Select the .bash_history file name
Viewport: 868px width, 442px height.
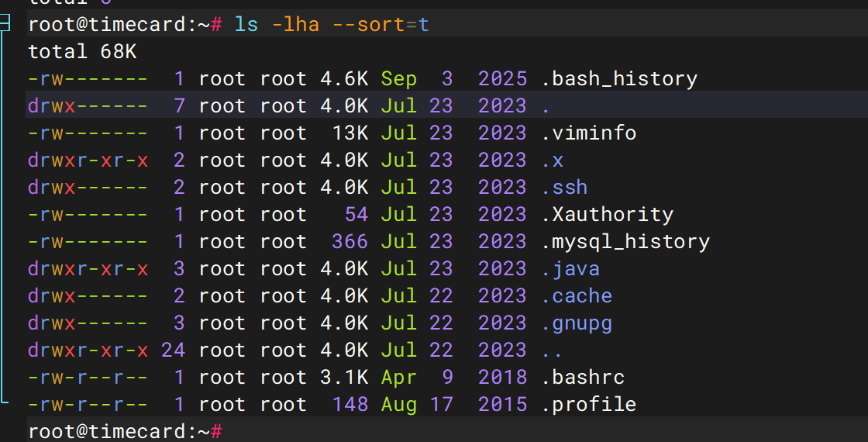619,78
